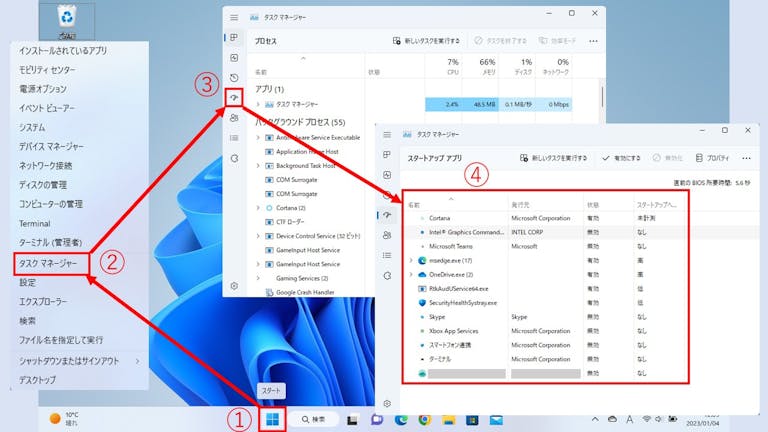The height and width of the screenshot is (432, 768).
Task: Select Performance icon in Processes window sidebar
Action: (x=234, y=58)
